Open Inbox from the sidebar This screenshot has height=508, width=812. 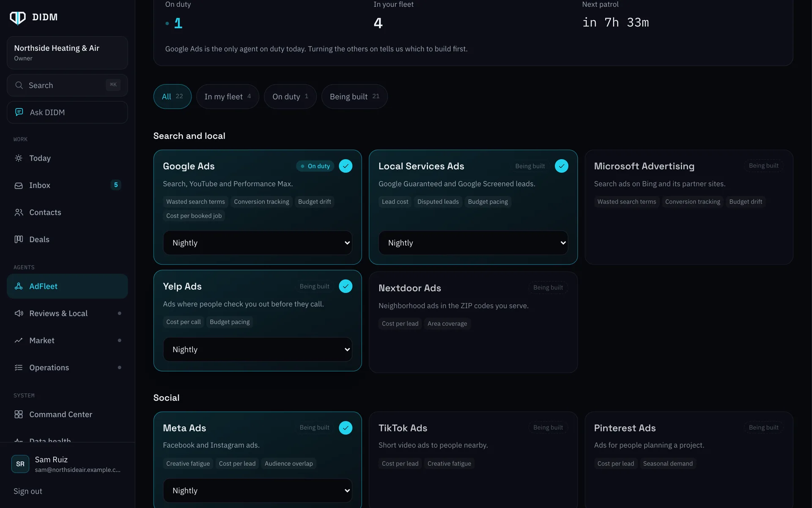point(67,185)
